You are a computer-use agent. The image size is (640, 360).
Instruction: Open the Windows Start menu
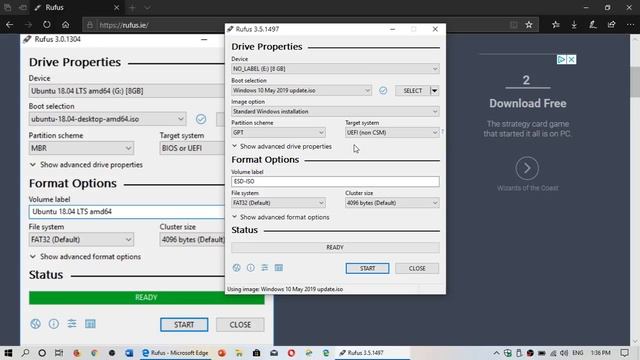tap(8, 353)
